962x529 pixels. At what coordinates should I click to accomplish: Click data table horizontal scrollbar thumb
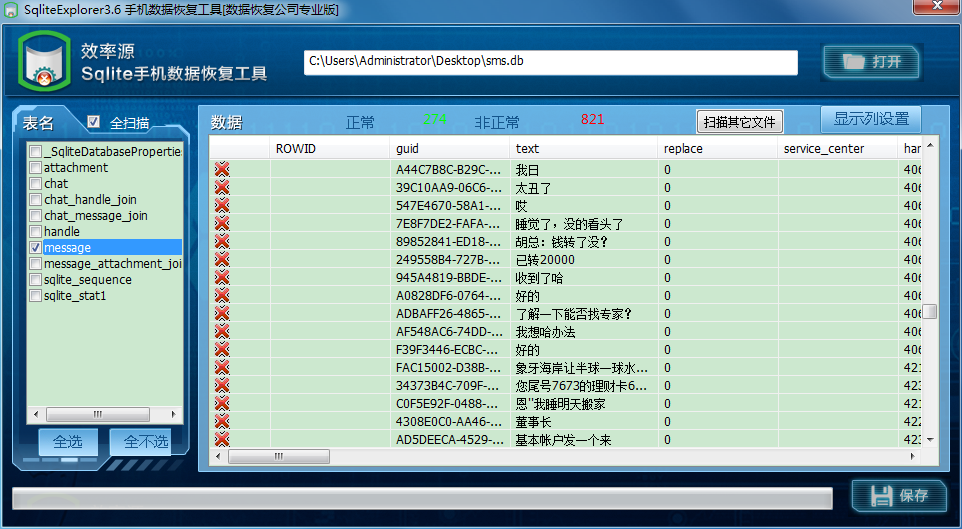[279, 456]
